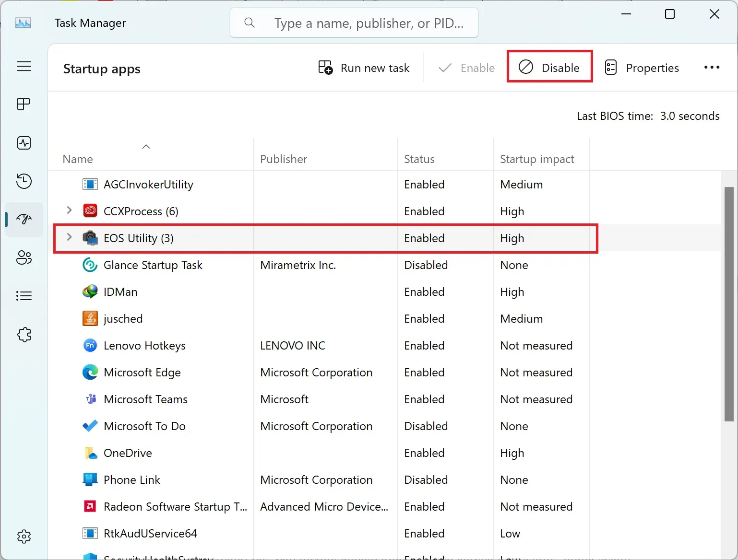Screen dimensions: 738x560
Task: Click the Mirametrix Inc. publisher cell
Action: coord(298,265)
